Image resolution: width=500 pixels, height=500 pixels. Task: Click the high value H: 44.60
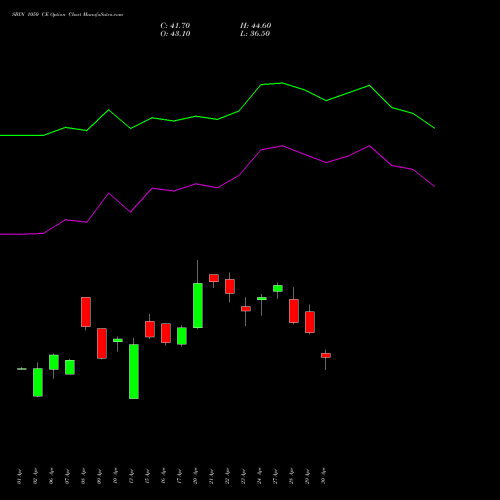point(255,26)
